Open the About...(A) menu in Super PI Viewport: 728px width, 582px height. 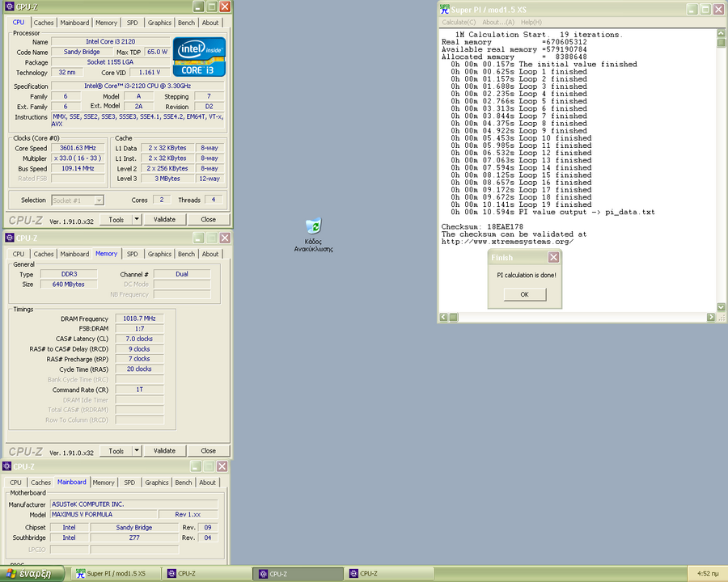(498, 23)
